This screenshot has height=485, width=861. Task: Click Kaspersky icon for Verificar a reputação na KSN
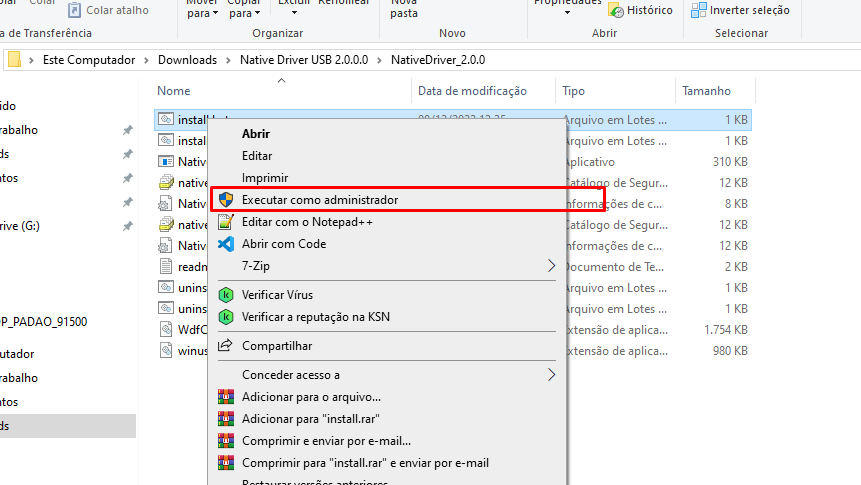(x=226, y=317)
